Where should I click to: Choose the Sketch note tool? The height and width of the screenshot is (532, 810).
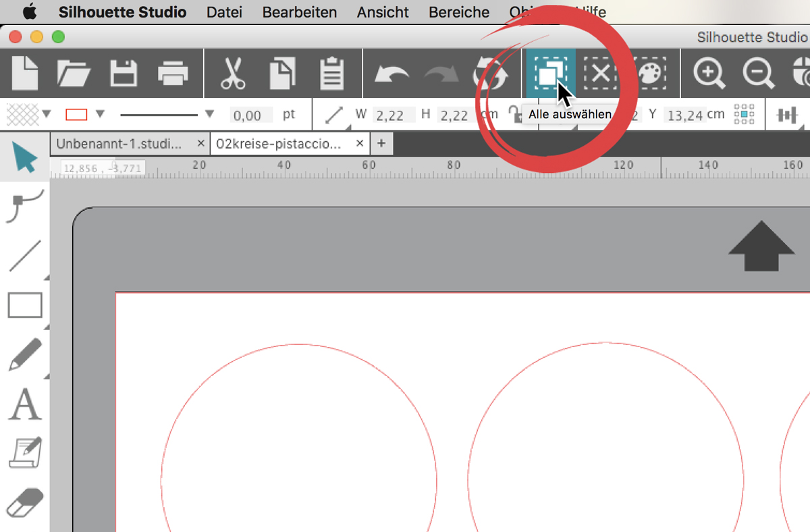click(25, 453)
